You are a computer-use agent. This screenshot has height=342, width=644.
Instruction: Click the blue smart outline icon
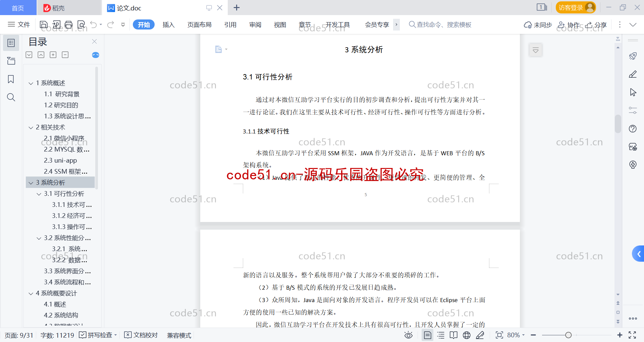tap(96, 55)
